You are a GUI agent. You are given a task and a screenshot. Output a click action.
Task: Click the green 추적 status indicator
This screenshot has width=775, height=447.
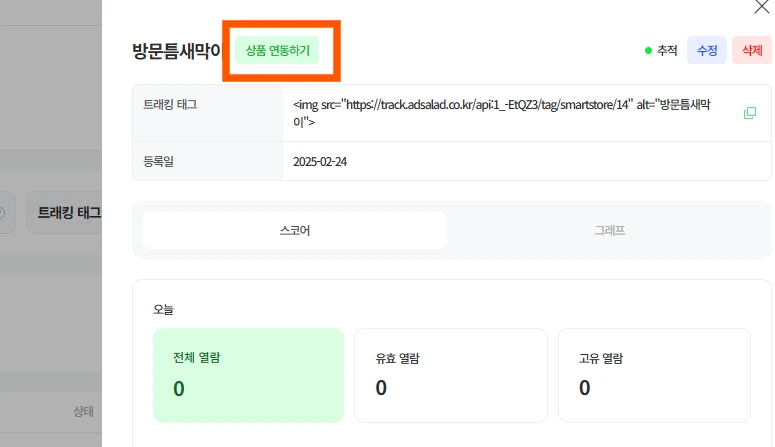pos(661,50)
